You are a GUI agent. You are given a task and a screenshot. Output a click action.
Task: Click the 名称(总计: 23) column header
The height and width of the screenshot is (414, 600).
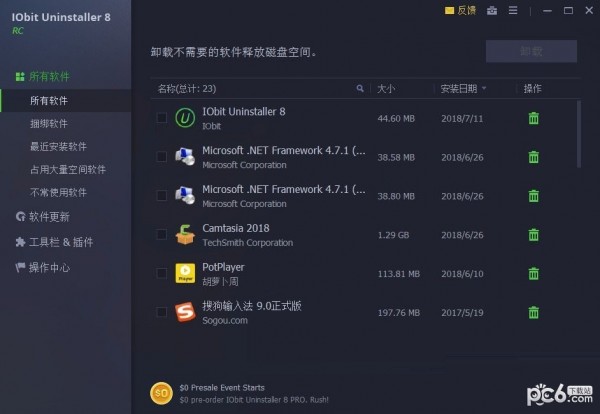[187, 89]
